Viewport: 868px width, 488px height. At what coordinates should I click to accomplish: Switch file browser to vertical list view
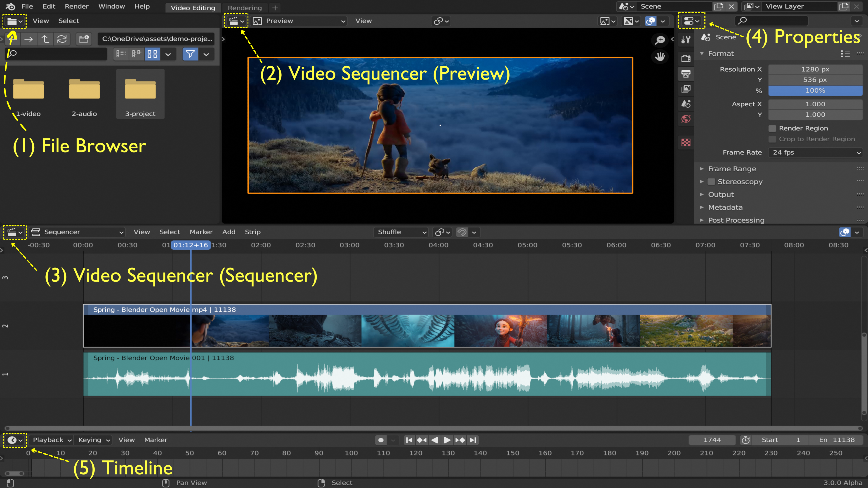[121, 54]
